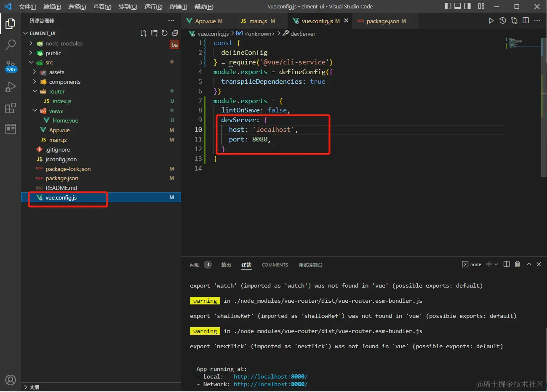Toggle bottom panel visibility in title bar
The image size is (547, 392).
[458, 6]
